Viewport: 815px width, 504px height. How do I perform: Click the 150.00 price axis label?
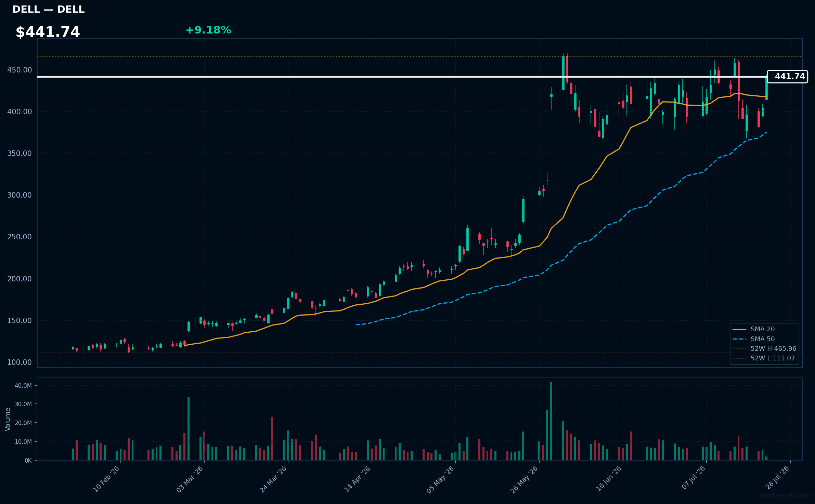20,321
